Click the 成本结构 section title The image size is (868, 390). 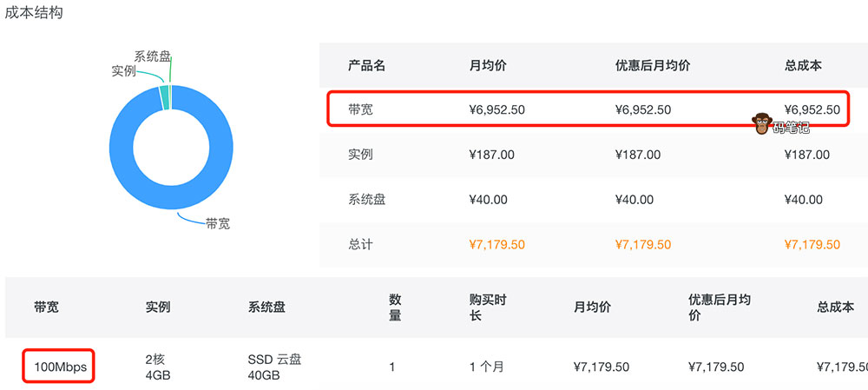[34, 15]
